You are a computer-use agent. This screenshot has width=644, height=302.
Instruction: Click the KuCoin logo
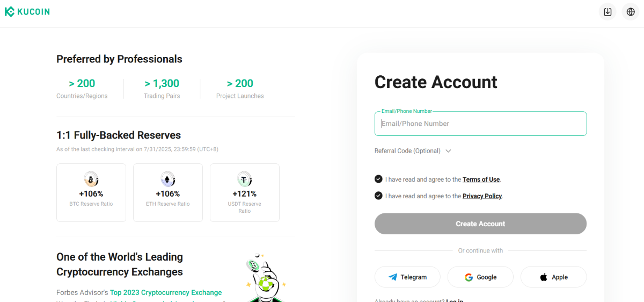pyautogui.click(x=27, y=12)
